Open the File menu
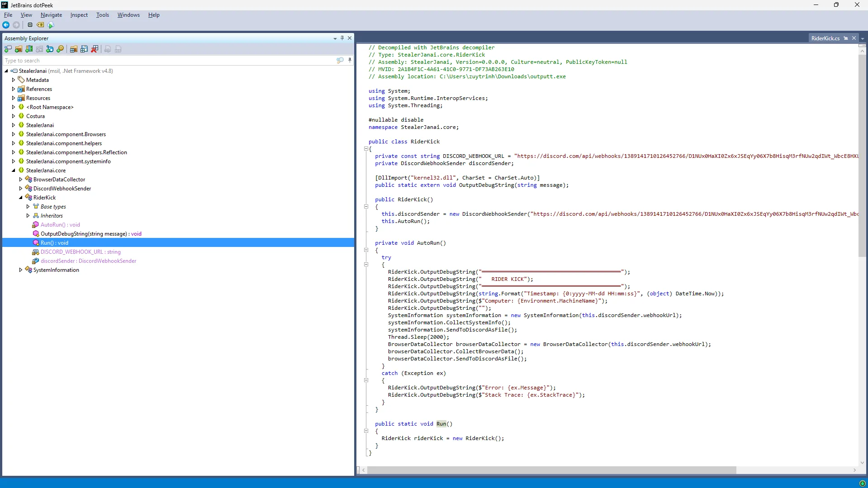Screen dimensions: 868x488 click(x=8, y=15)
